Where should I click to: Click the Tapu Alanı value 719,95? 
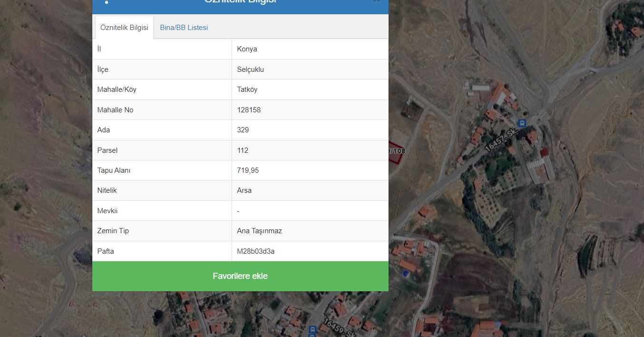248,170
